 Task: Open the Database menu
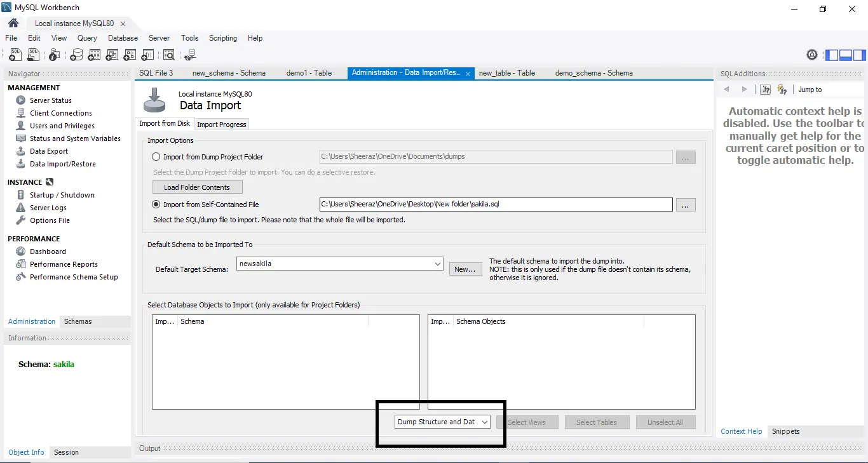123,38
